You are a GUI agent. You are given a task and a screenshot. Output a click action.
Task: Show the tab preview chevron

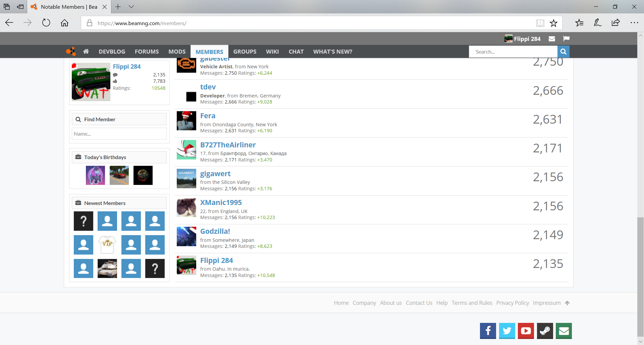point(131,7)
